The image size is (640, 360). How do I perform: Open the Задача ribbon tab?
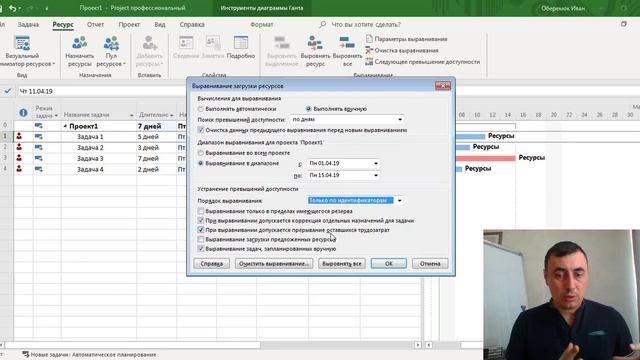click(x=28, y=24)
